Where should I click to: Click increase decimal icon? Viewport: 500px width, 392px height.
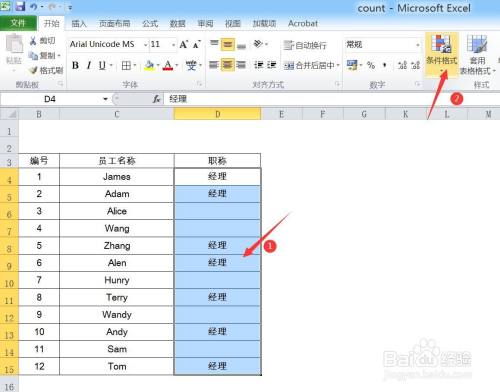point(402,65)
